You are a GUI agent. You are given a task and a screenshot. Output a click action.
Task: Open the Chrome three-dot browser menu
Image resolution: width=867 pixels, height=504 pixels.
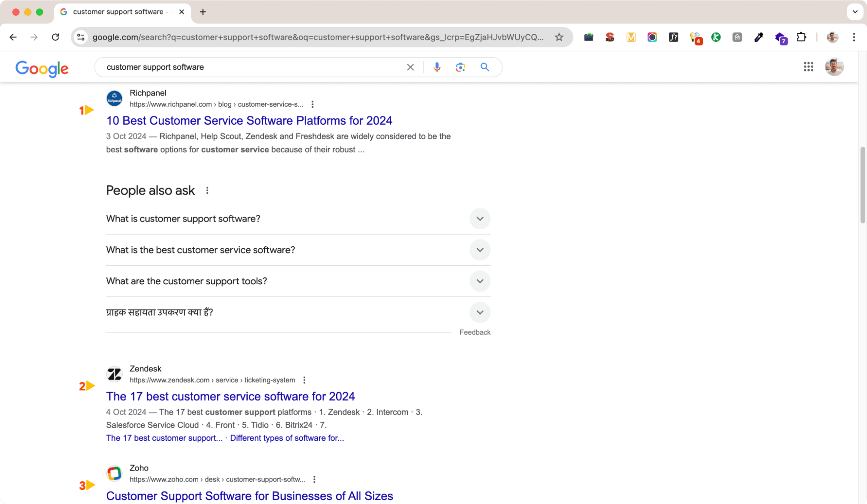[x=854, y=37]
